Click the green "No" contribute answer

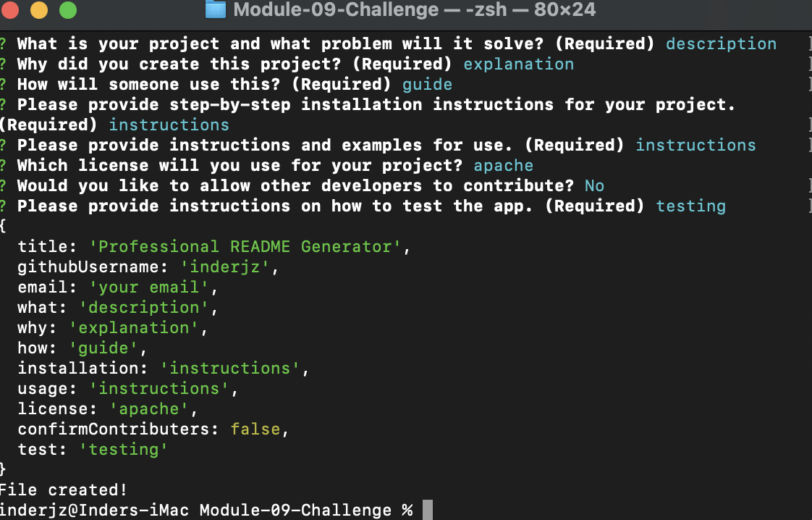click(x=594, y=185)
